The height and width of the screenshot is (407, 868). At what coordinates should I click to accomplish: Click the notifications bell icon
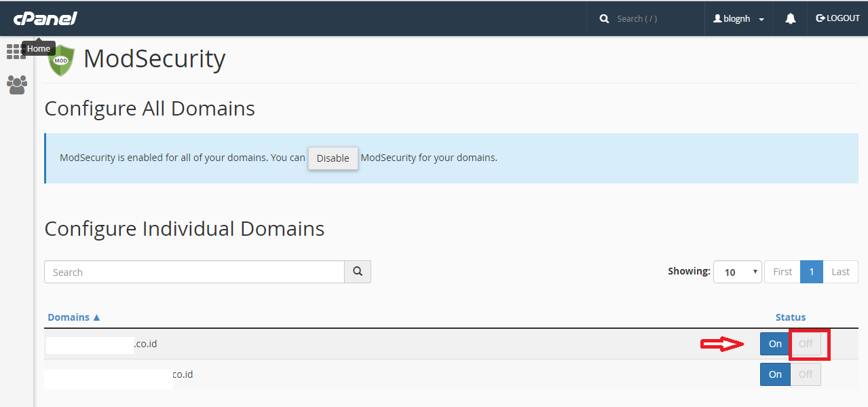[x=790, y=19]
